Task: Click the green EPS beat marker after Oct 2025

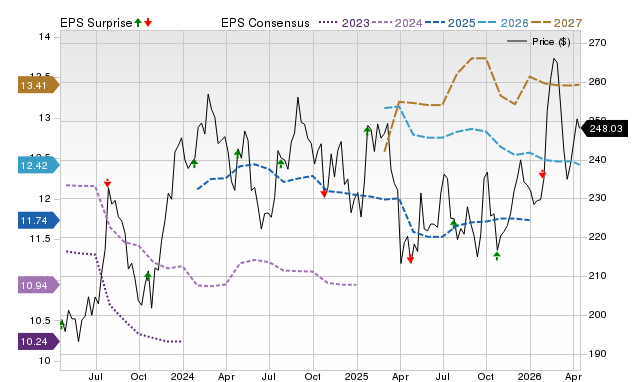Action: 497,256
